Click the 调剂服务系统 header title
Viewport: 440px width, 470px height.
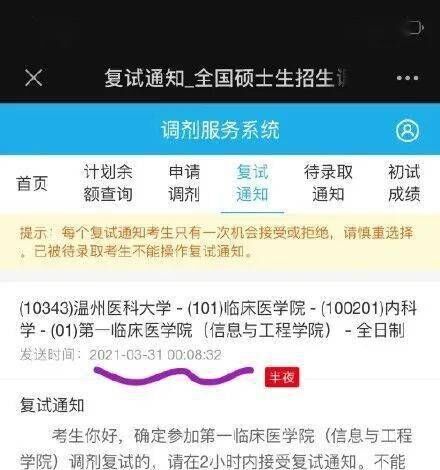click(x=220, y=130)
